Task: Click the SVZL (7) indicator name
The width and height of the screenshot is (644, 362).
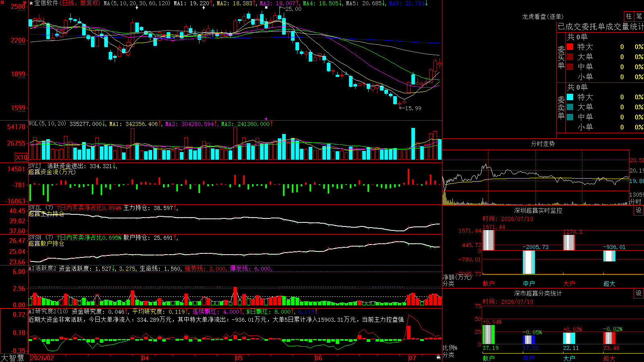Action: coord(41,208)
